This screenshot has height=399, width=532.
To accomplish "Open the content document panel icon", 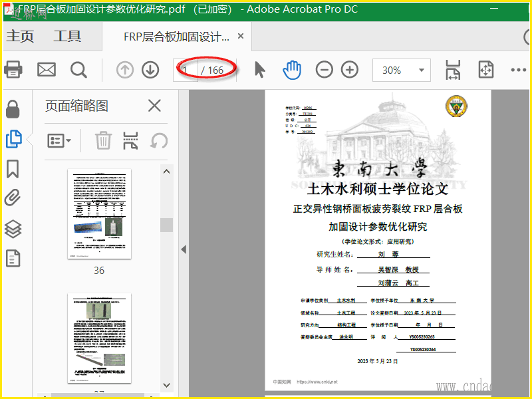I will (13, 259).
